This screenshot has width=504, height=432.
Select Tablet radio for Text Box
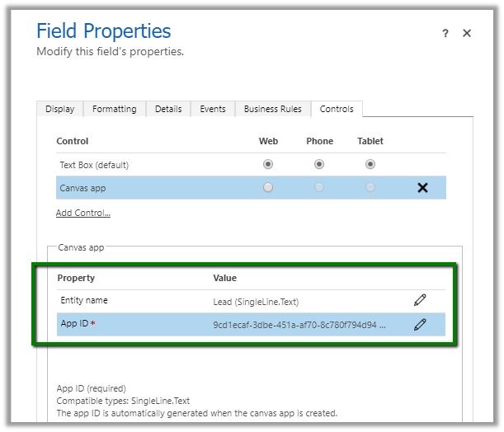[x=370, y=165]
